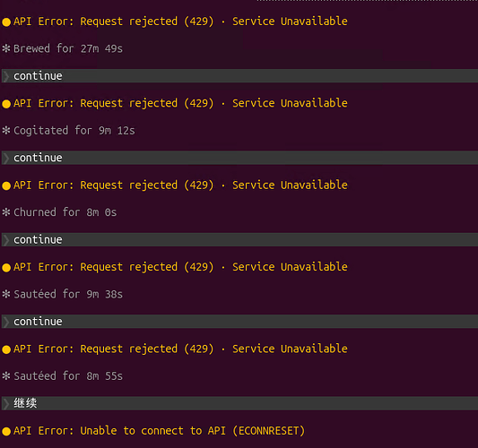Click the fourth 'continue' prompt text
Image resolution: width=478 pixels, height=448 pixels.
coord(38,322)
